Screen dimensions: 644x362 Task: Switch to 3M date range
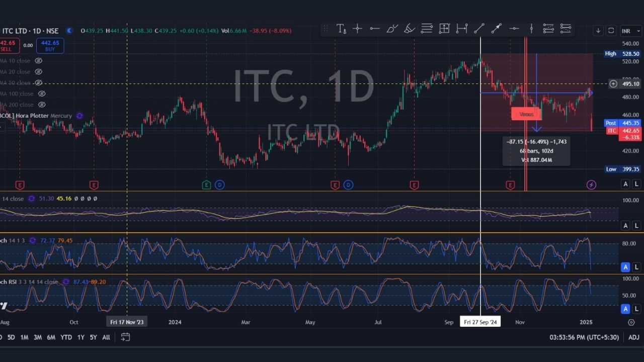click(38, 337)
